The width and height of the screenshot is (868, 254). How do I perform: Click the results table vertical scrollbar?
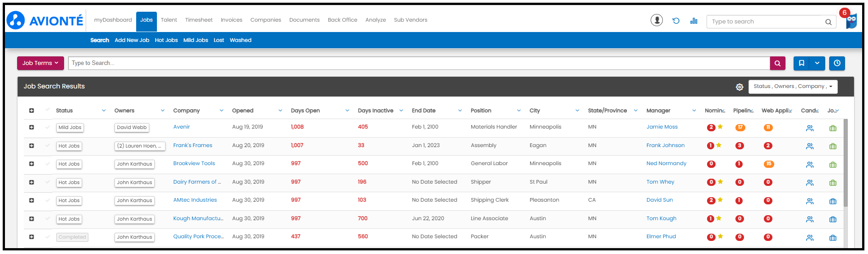tap(845, 162)
